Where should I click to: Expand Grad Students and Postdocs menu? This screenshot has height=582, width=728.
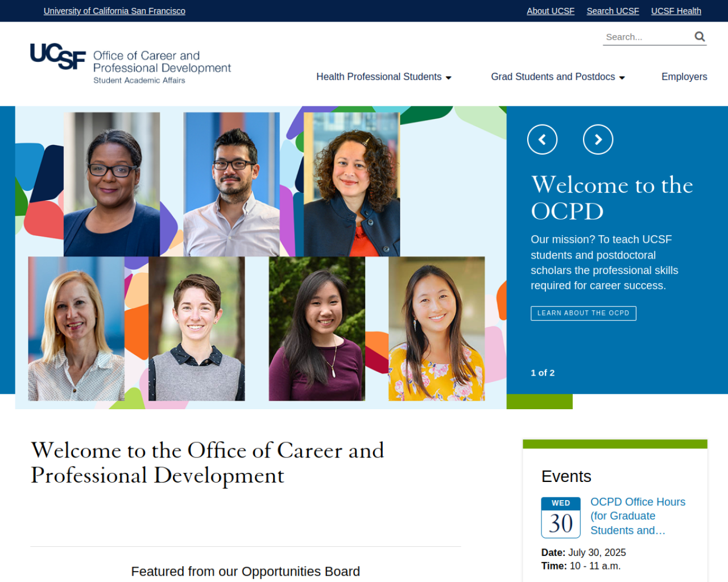click(558, 77)
